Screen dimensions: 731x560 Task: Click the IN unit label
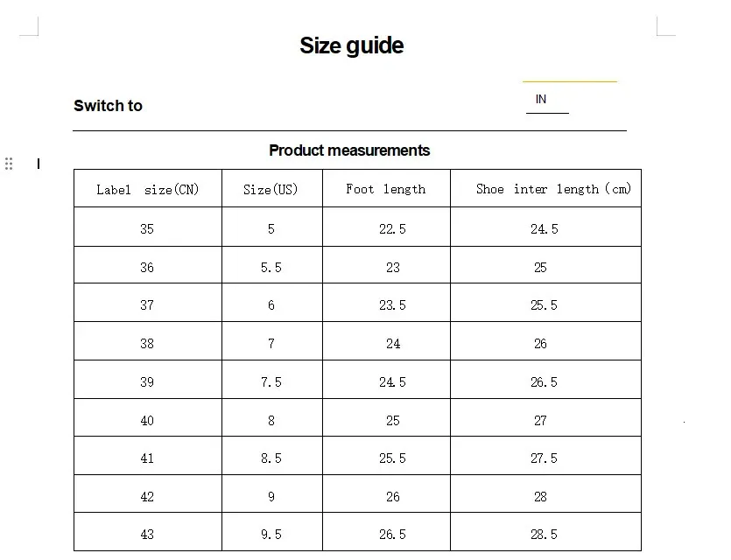(541, 100)
